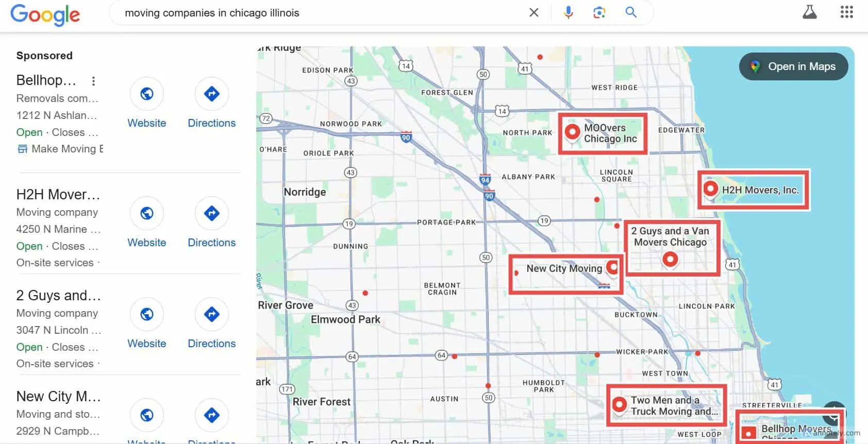The image size is (868, 444).
Task: Open H2H Movers website globe icon
Action: [x=147, y=213]
